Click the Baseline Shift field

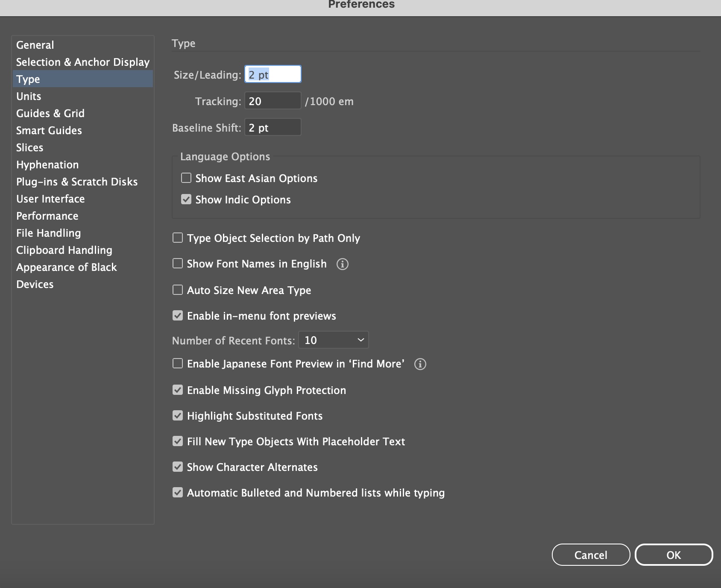tap(273, 127)
